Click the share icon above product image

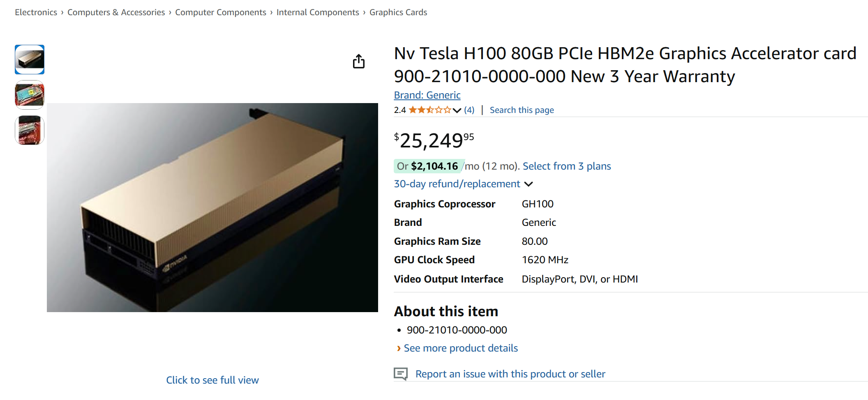pos(359,61)
